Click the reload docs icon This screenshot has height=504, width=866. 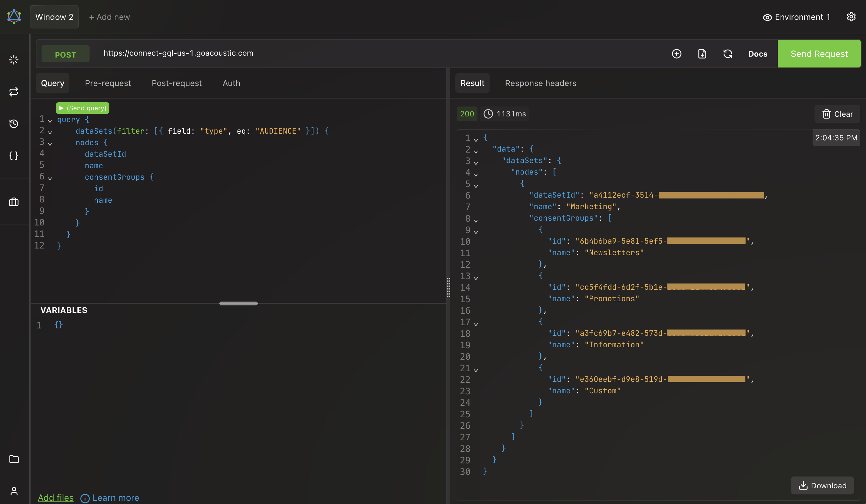point(728,54)
